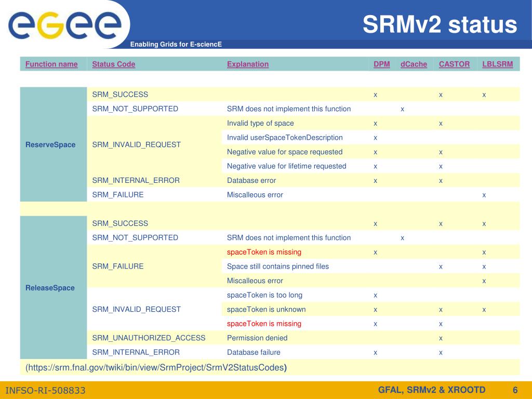
Task: Click Negative value for lifetime requested
Action: pyautogui.click(x=286, y=166)
